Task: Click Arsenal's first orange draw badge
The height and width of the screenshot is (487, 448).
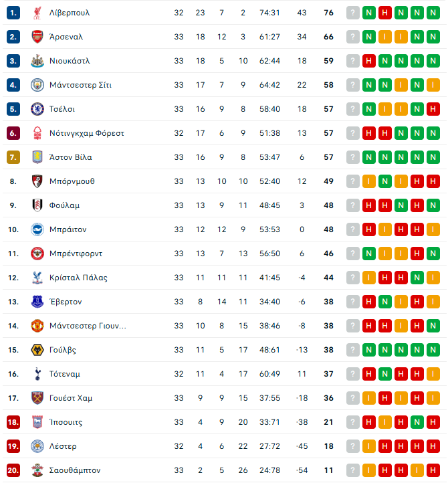Action: 385,37
